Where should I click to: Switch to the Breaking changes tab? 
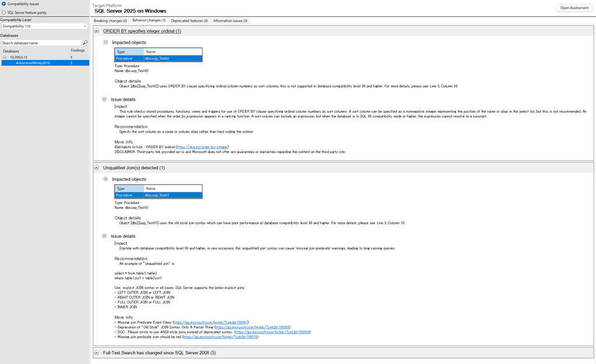pyautogui.click(x=110, y=20)
